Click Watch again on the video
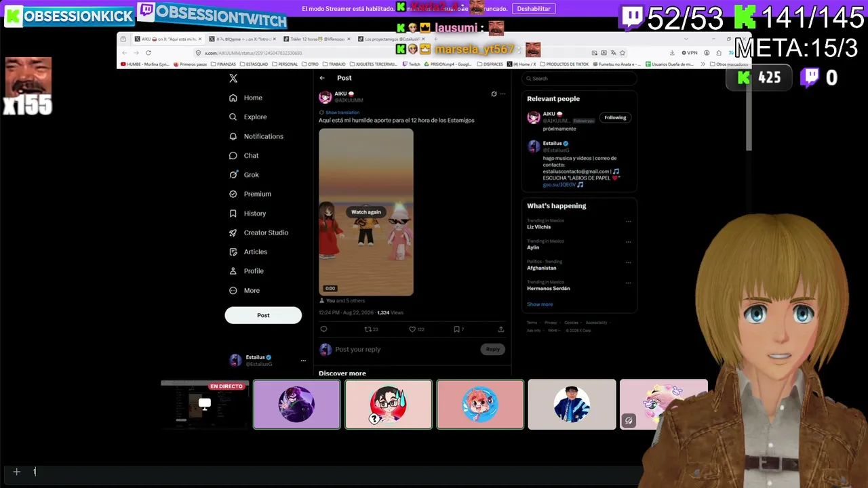Image resolution: width=868 pixels, height=488 pixels. click(366, 212)
